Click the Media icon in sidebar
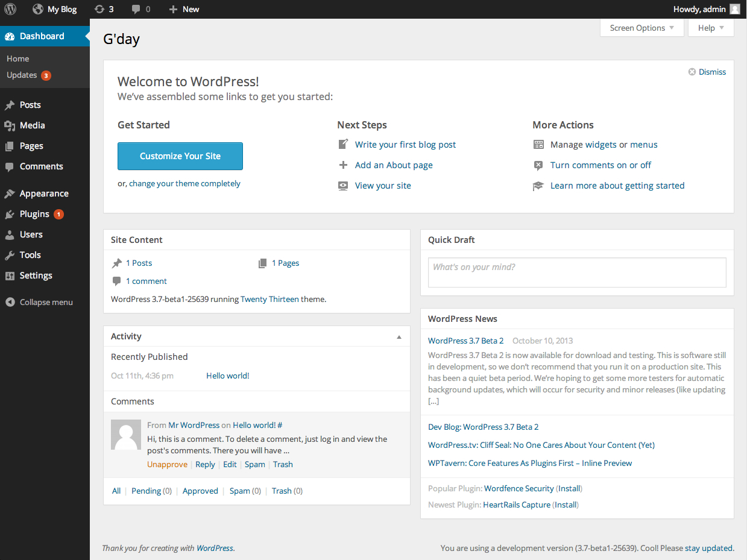 coord(10,125)
